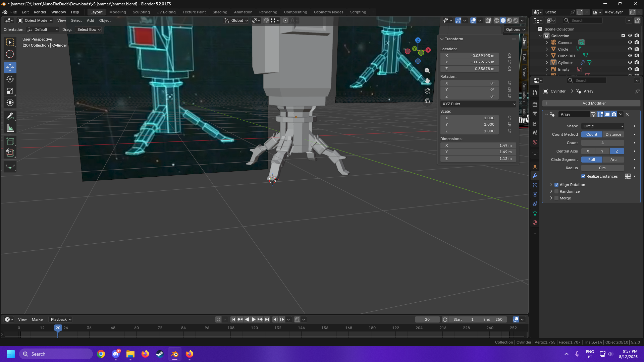Enable the Merge checkbox
Screen dimensions: 644x362
556,198
